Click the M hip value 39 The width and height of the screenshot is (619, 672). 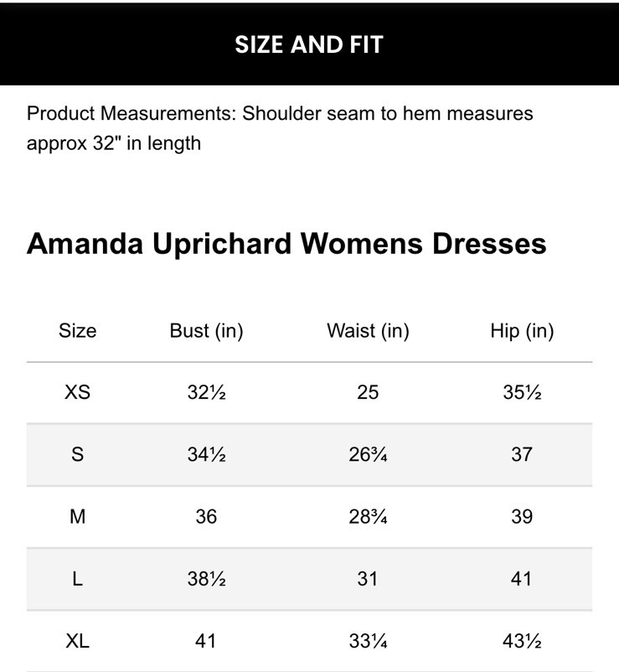coord(522,516)
